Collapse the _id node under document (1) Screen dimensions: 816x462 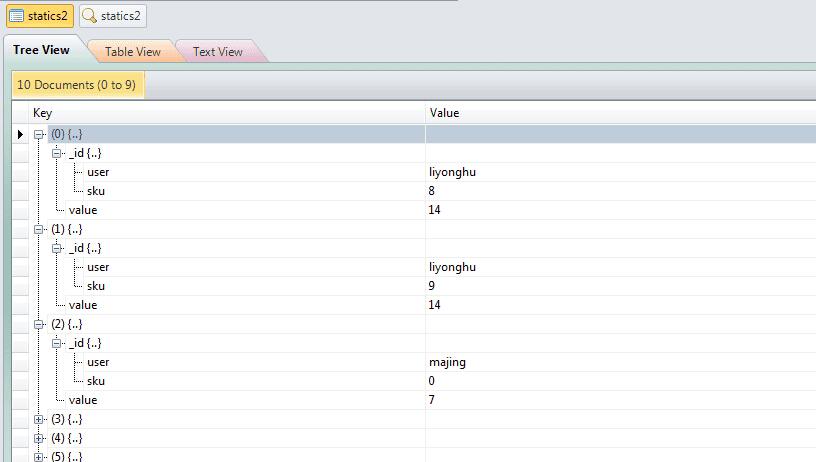coord(57,248)
